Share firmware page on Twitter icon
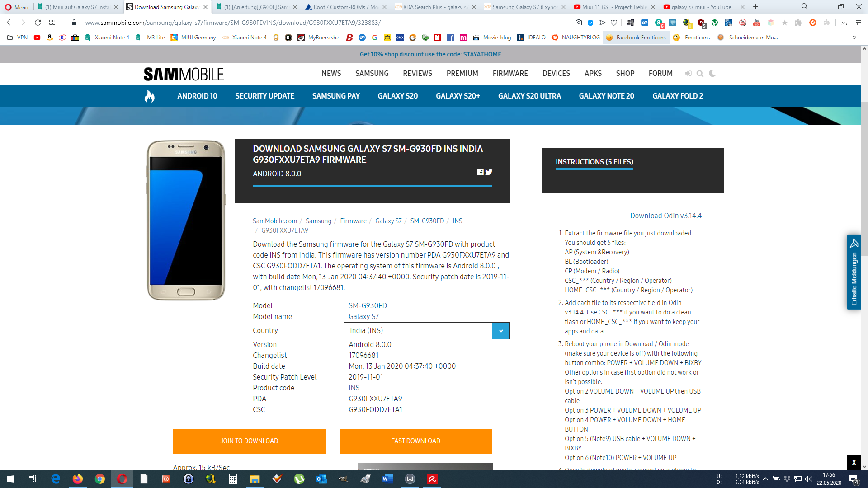 point(489,172)
